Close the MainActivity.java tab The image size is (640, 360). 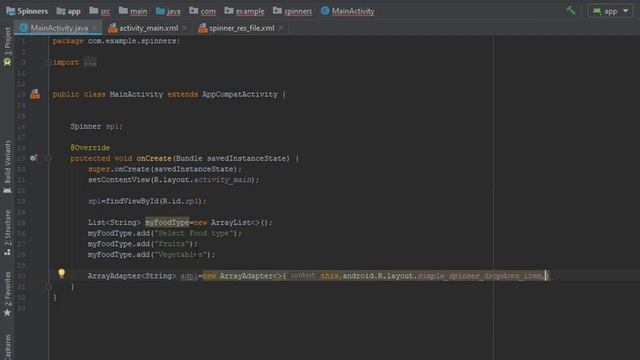point(95,28)
